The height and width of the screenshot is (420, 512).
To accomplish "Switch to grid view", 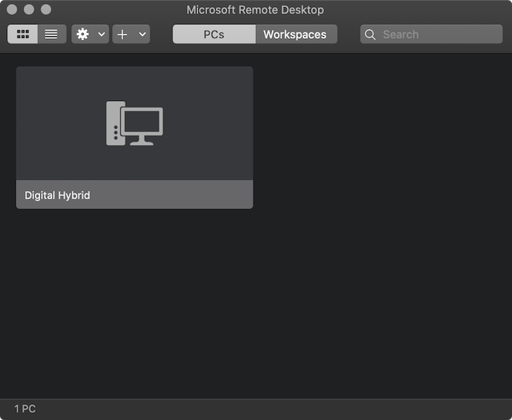I will [x=23, y=34].
